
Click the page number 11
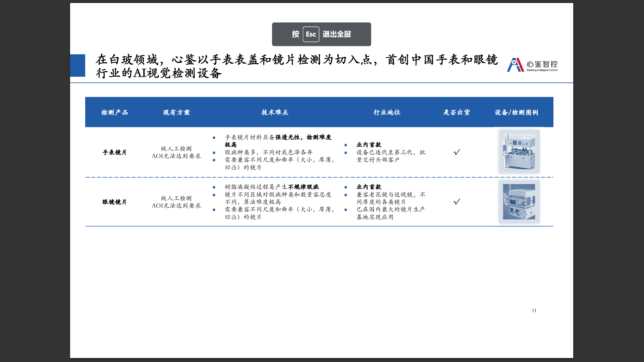tap(534, 310)
